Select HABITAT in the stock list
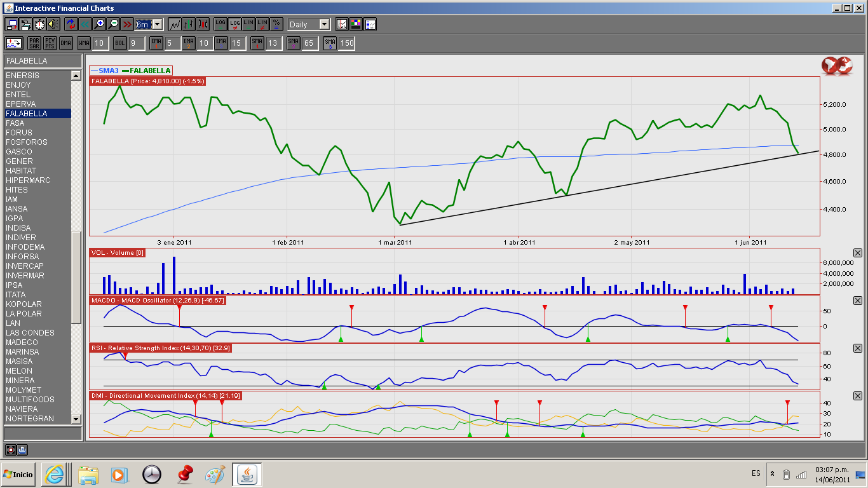Screen dimensions: 868x488 pos(21,171)
